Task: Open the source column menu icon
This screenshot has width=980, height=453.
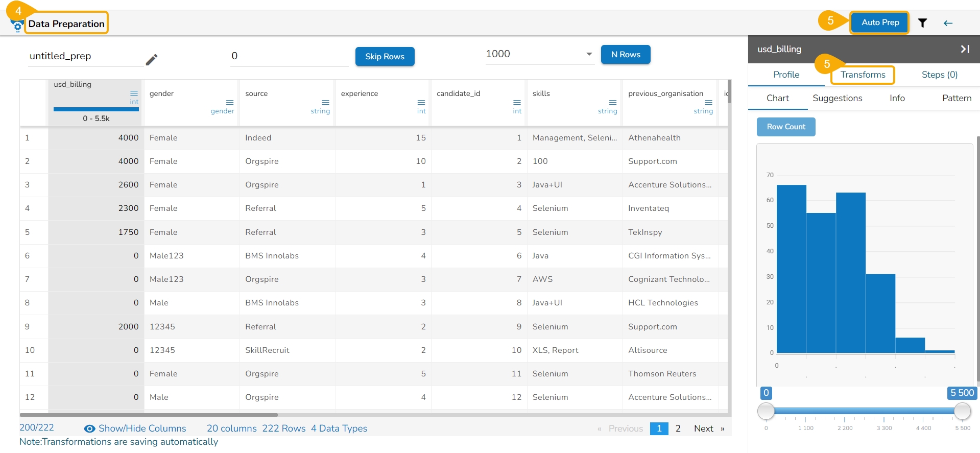Action: pos(325,102)
